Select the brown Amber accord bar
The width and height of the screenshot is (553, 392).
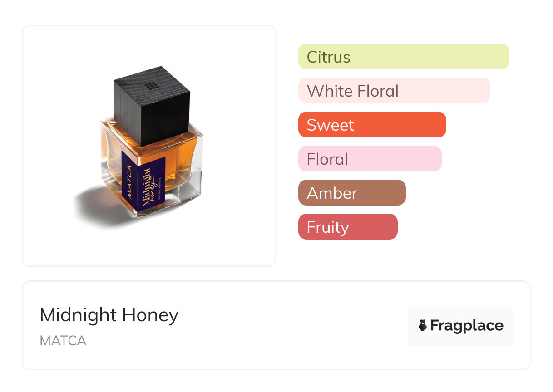pos(352,193)
